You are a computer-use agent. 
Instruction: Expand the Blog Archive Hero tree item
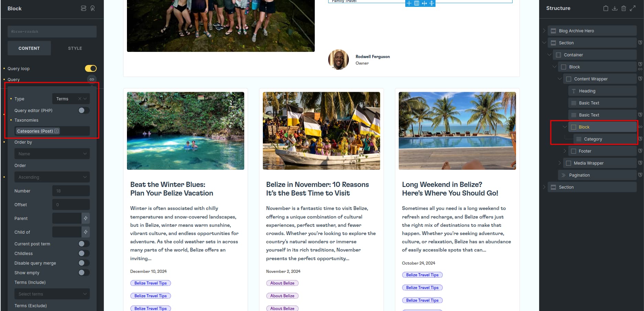[x=544, y=31]
